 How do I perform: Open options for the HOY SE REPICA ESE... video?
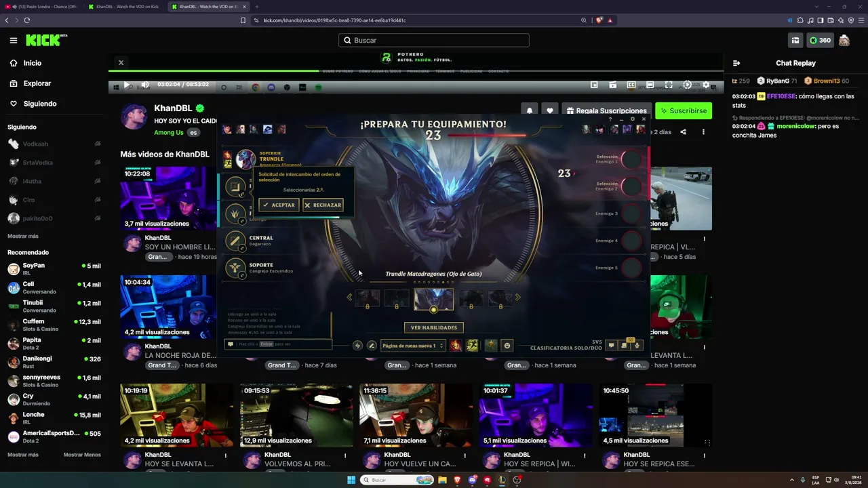(704, 455)
